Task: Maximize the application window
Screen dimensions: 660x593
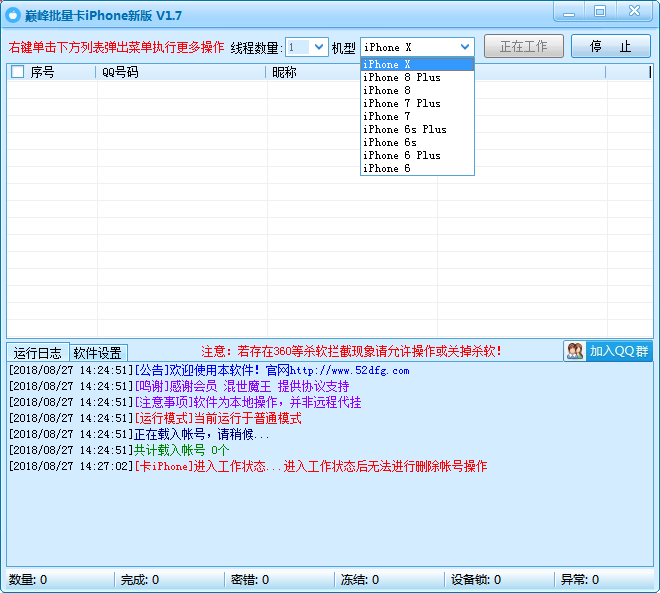Action: [x=600, y=11]
